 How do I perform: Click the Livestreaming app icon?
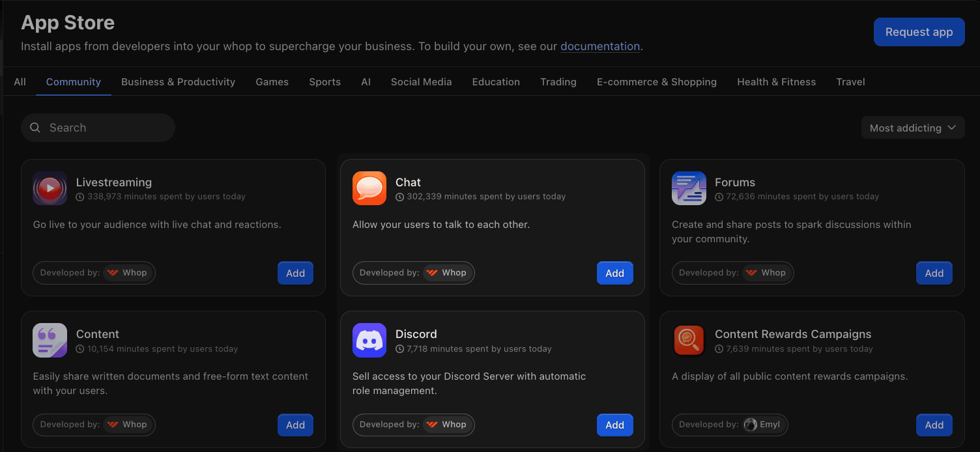(50, 188)
